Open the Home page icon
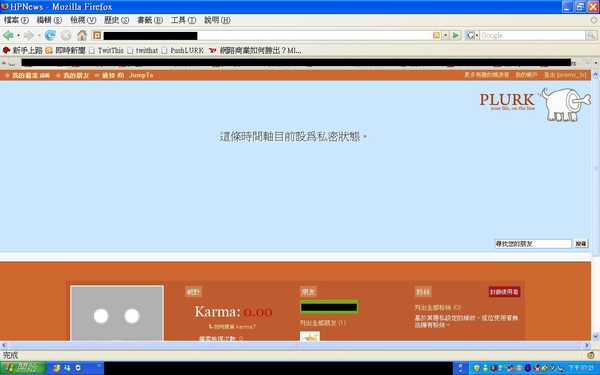This screenshot has width=600, height=375. (x=82, y=36)
